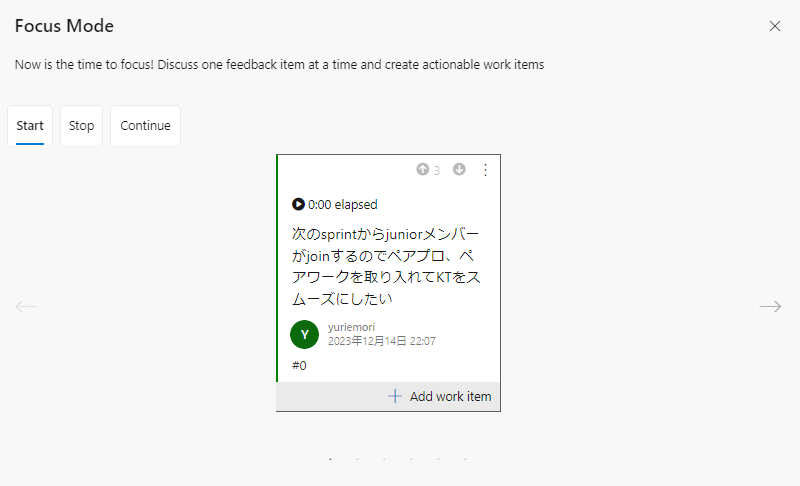The height and width of the screenshot is (486, 800).
Task: Click the Focus Mode heading
Action: [64, 26]
